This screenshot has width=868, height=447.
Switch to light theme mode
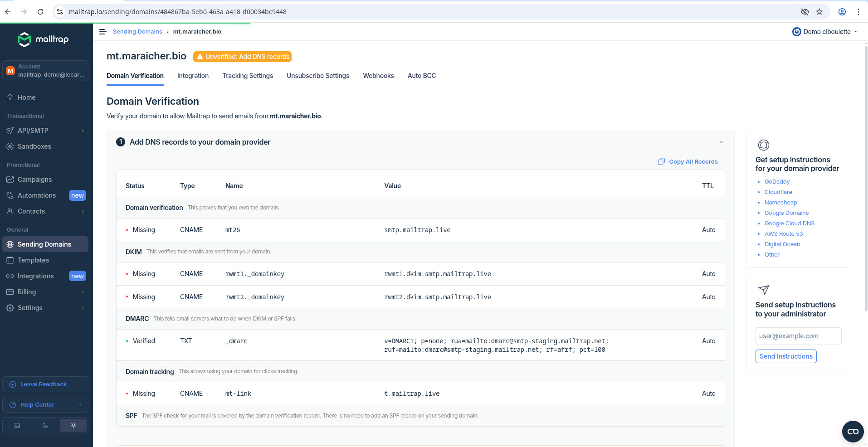pos(73,425)
